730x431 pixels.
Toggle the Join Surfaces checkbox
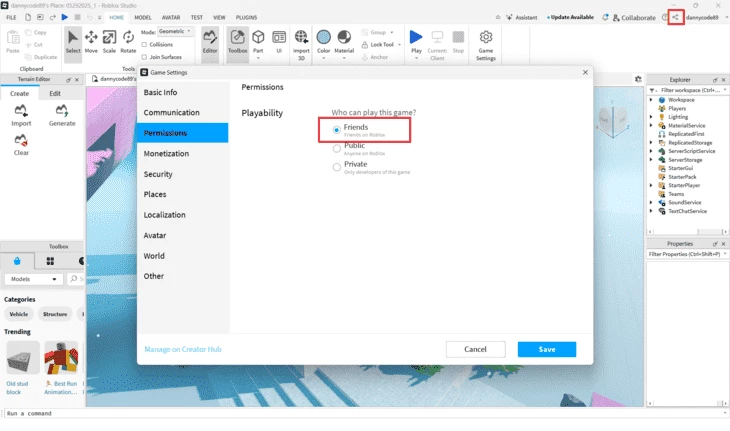(144, 57)
